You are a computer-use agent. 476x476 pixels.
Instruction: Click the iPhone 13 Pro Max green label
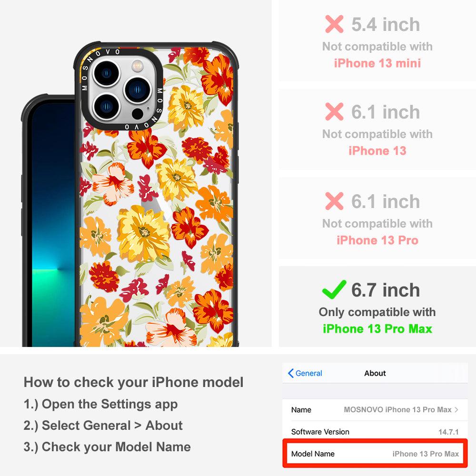(x=377, y=329)
